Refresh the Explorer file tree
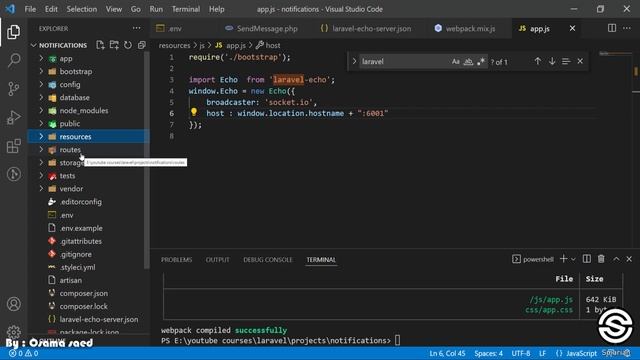 click(128, 45)
